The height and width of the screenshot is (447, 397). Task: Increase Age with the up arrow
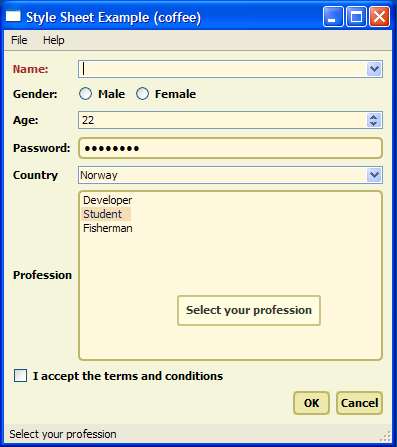(x=374, y=117)
